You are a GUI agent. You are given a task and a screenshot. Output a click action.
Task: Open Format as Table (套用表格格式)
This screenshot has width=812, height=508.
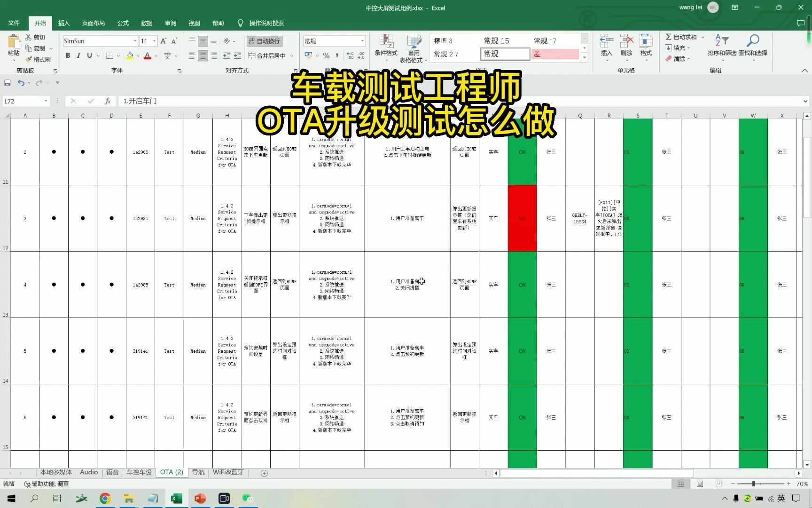click(x=414, y=48)
